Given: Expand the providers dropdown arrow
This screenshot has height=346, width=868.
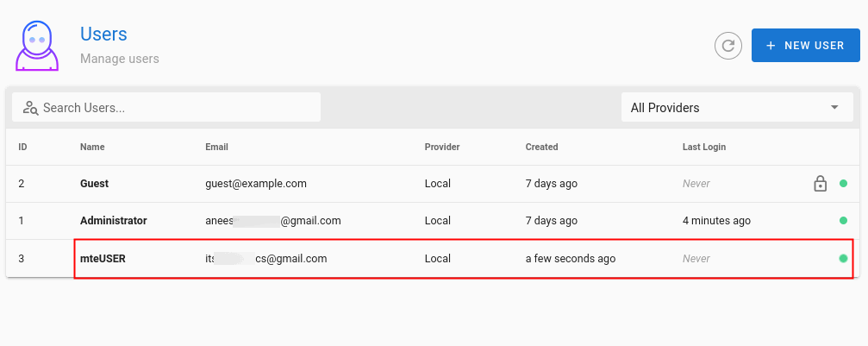Looking at the screenshot, I should click(x=834, y=108).
